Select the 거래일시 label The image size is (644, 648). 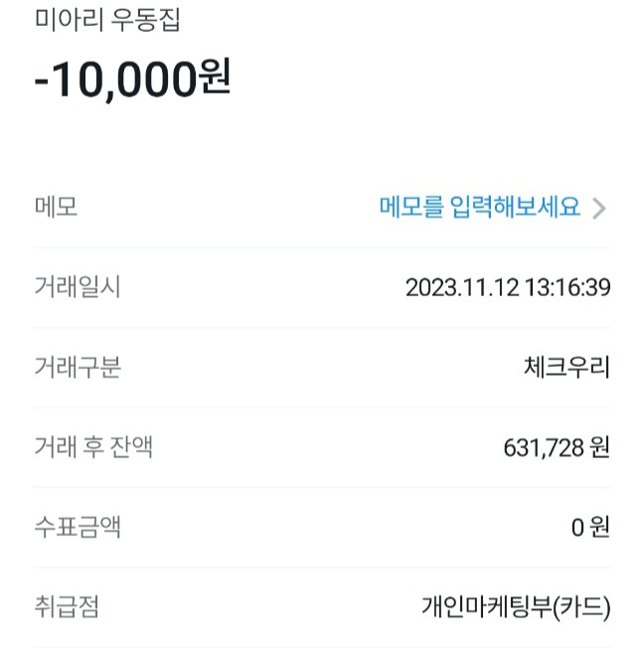pos(78,288)
